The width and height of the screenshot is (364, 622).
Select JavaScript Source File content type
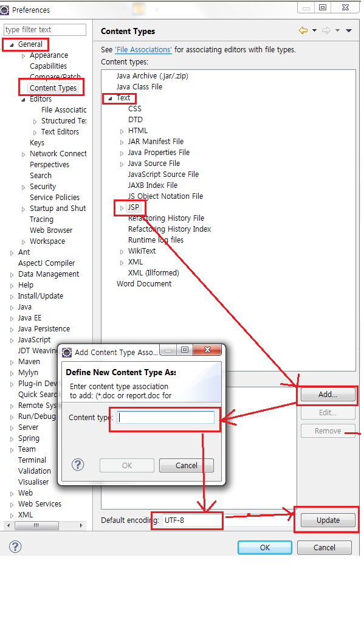(163, 175)
